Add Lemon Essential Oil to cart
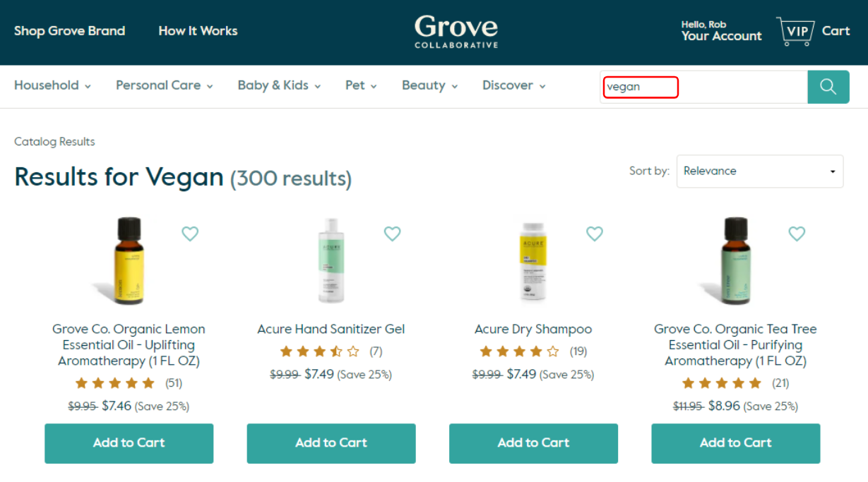 tap(129, 443)
